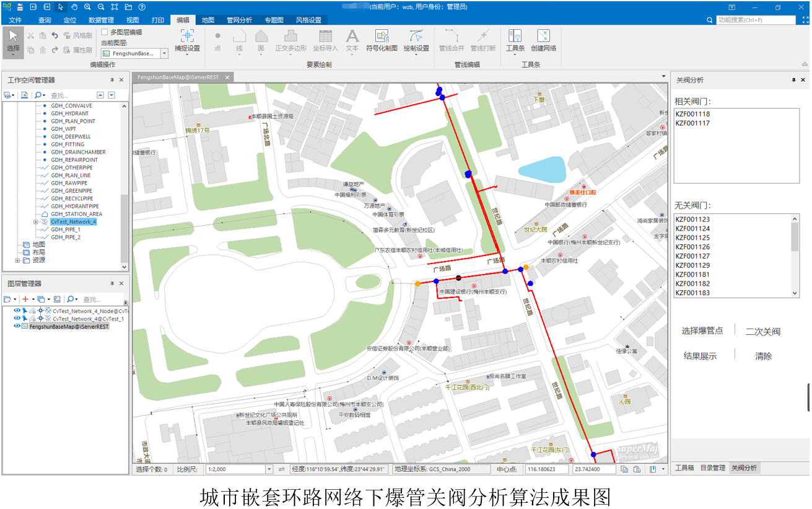The height and width of the screenshot is (509, 812).
Task: Click the full extent view icon
Action: coord(115,7)
